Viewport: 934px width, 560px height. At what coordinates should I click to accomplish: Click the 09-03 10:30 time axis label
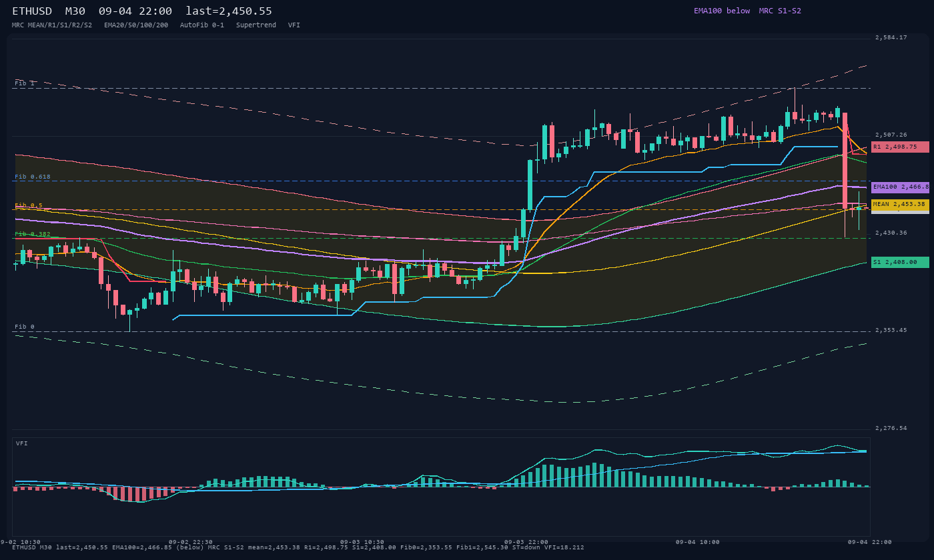point(362,542)
